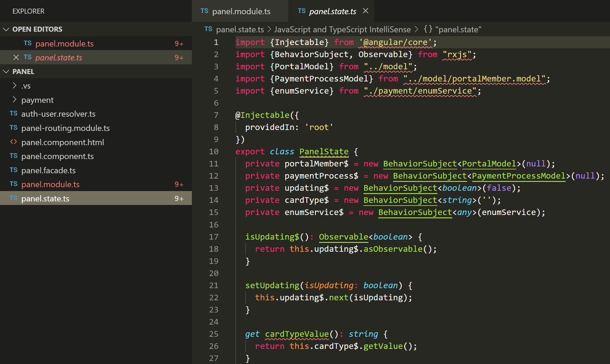The width and height of the screenshot is (610, 364).
Task: Click the TS icon in the breadcrumb bar
Action: tap(208, 29)
